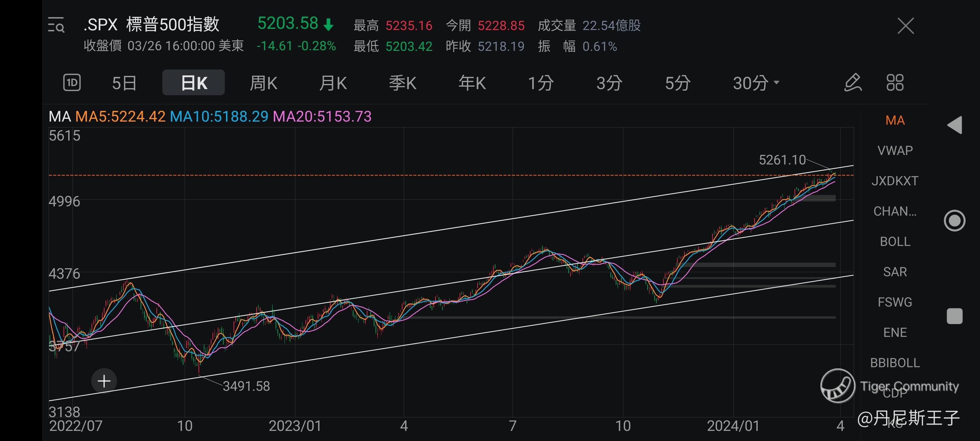Screen dimensions: 980x441
Task: Select the JXDKXT indicator
Action: (895, 181)
